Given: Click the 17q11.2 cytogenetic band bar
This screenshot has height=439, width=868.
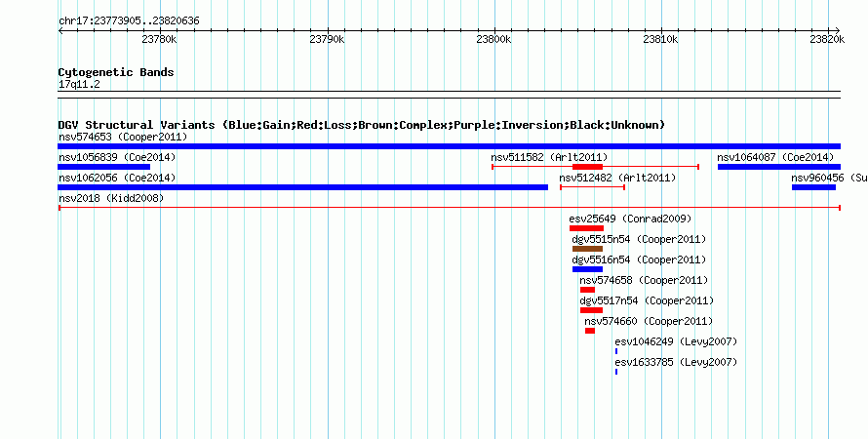Looking at the screenshot, I should [x=449, y=95].
